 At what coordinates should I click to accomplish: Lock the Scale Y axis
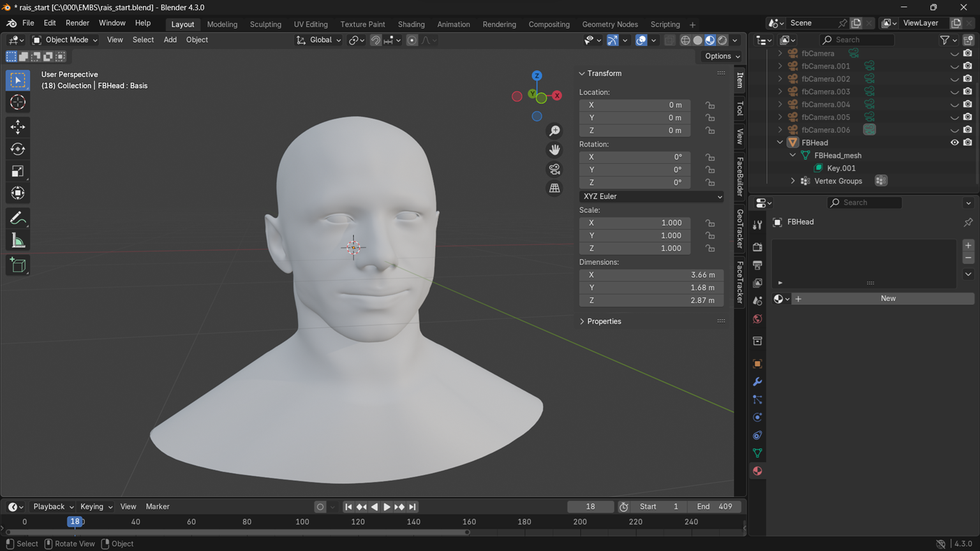click(x=710, y=235)
